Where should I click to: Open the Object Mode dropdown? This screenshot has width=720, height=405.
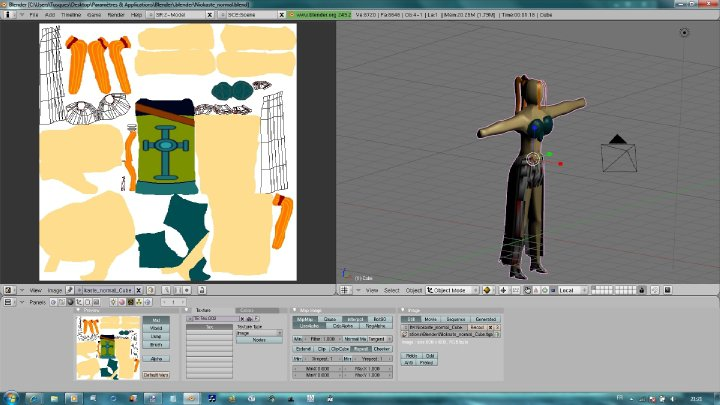[x=452, y=290]
